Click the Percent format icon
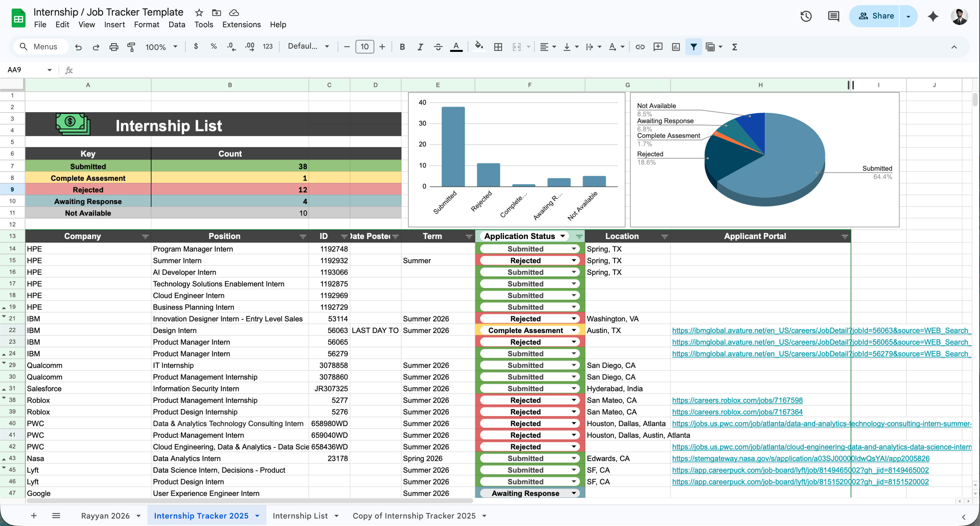This screenshot has height=526, width=980. pos(214,46)
